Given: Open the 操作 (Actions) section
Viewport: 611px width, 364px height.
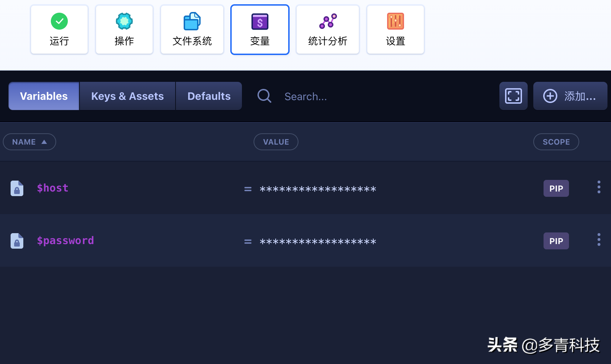Looking at the screenshot, I should pos(124,30).
